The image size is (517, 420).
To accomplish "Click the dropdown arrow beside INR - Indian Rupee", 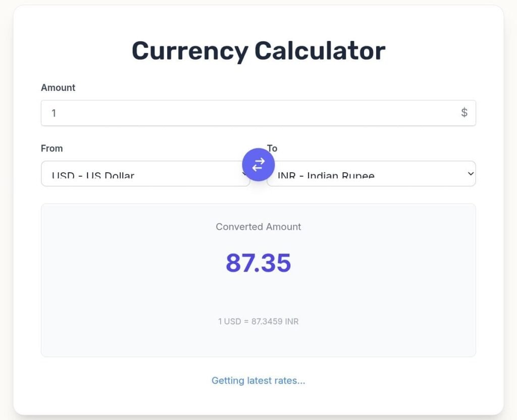I will (x=470, y=174).
